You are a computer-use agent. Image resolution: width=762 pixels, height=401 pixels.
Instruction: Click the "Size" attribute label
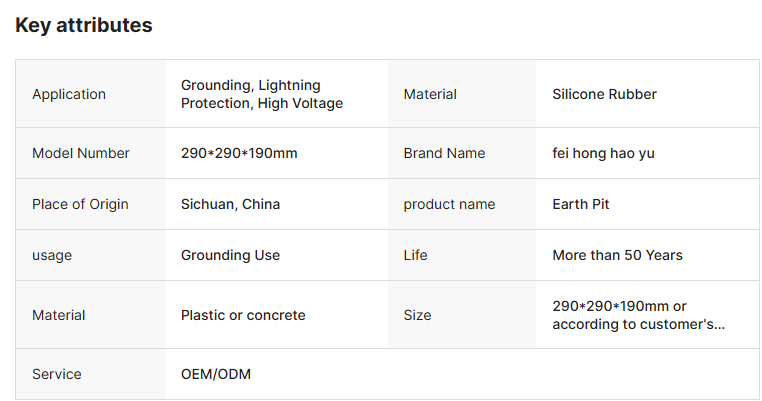coord(417,315)
